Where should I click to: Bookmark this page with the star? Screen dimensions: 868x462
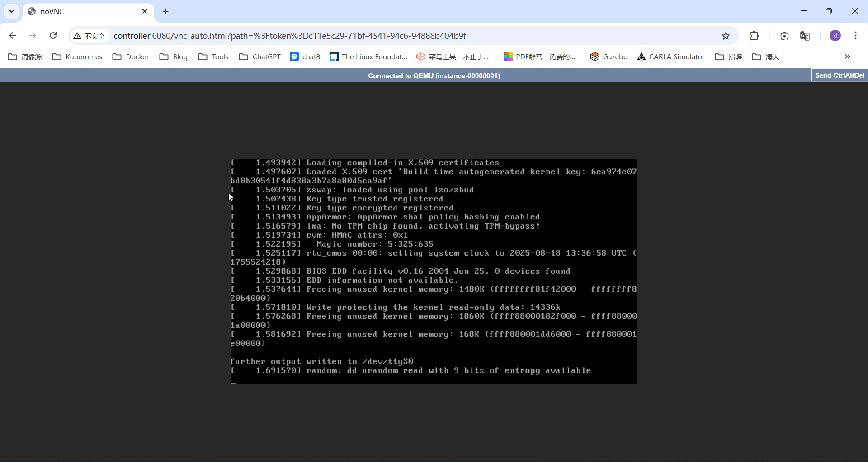[x=726, y=36]
